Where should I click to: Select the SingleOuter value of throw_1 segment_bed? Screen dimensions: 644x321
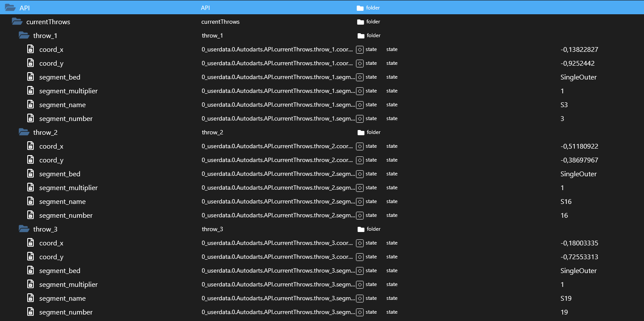tap(578, 77)
